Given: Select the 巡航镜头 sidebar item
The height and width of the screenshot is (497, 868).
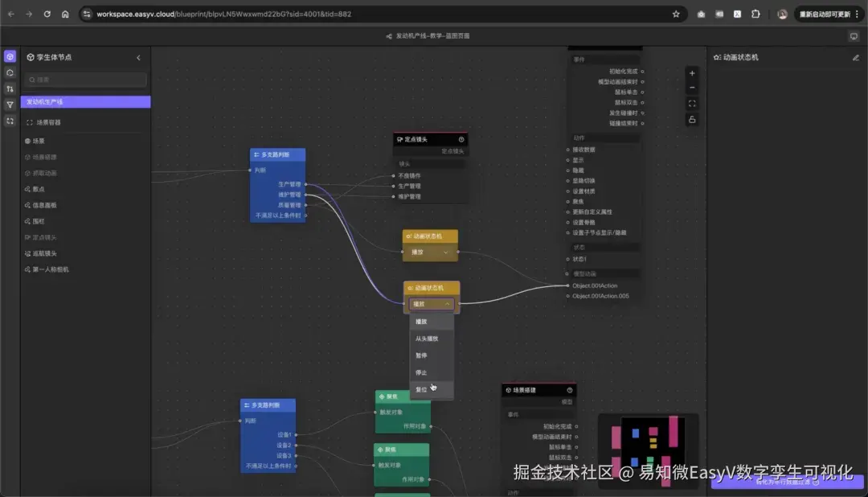Looking at the screenshot, I should click(x=44, y=254).
